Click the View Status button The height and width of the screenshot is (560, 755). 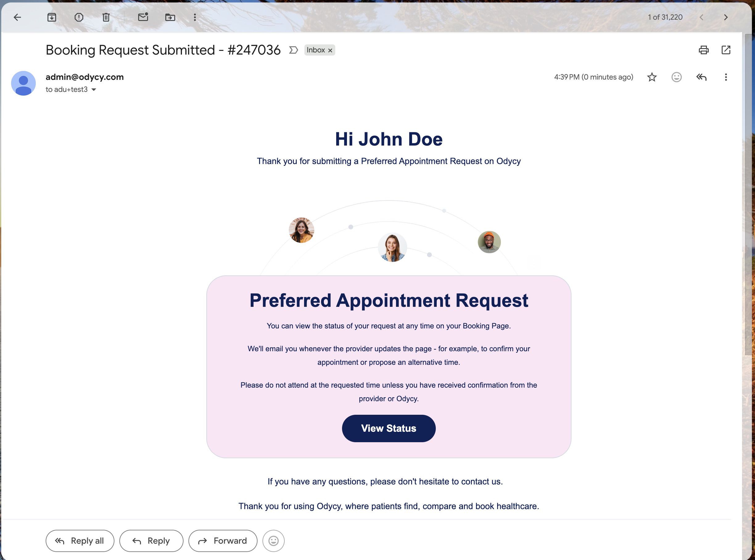pyautogui.click(x=389, y=428)
